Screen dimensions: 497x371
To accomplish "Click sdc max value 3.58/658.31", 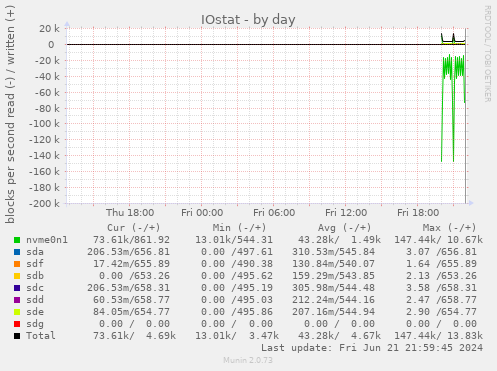I will [441, 288].
